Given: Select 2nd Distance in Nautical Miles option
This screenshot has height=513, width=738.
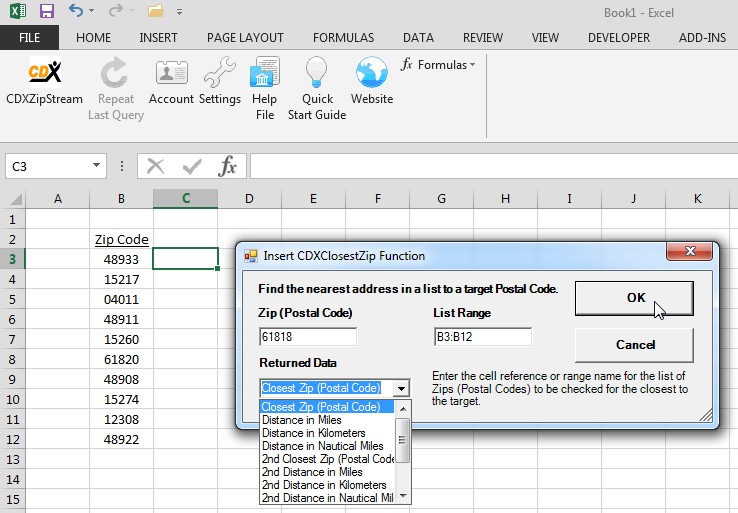Looking at the screenshot, I should pos(328,498).
